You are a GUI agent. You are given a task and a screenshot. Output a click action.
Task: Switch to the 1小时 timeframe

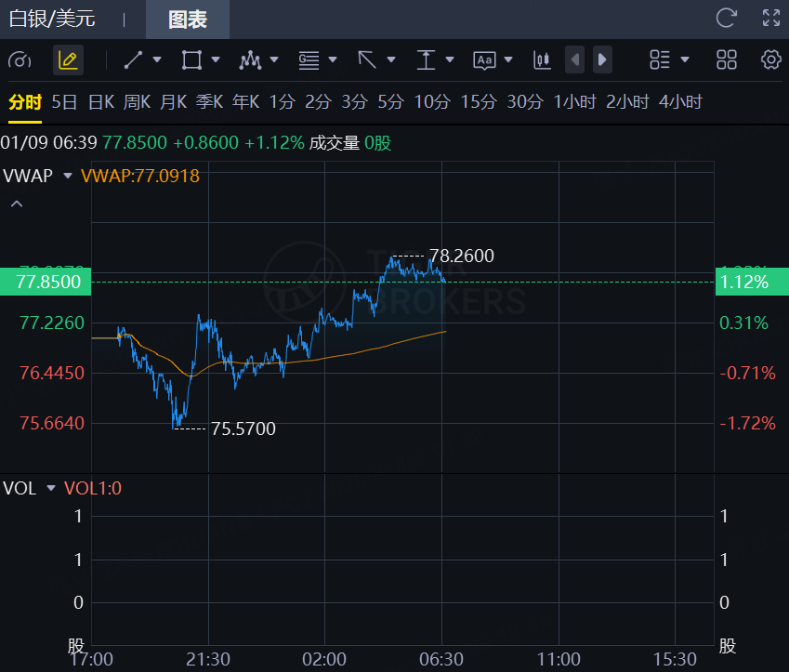coord(574,102)
